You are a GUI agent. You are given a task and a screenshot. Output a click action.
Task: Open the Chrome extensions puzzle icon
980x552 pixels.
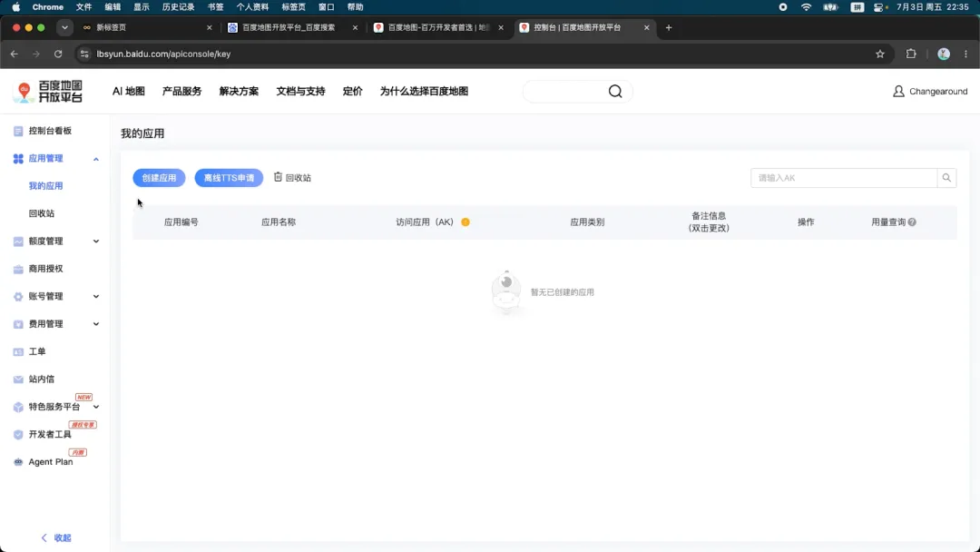pyautogui.click(x=911, y=54)
